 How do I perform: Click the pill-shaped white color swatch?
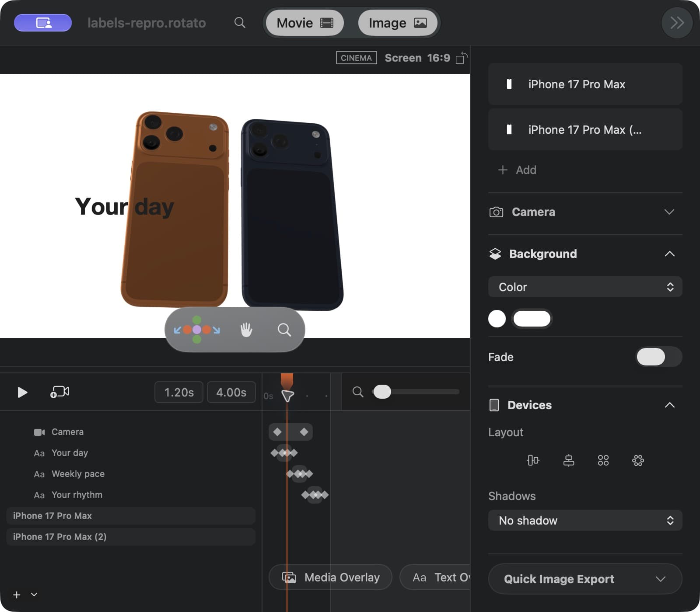pos(532,319)
